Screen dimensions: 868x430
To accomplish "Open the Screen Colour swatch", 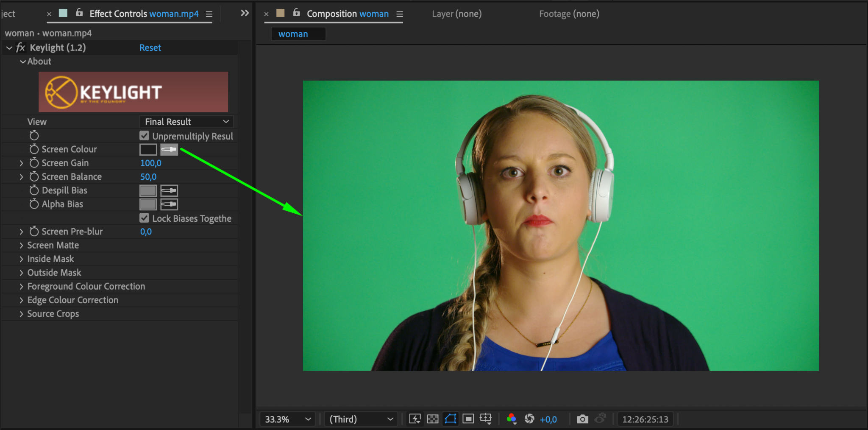I will 148,149.
